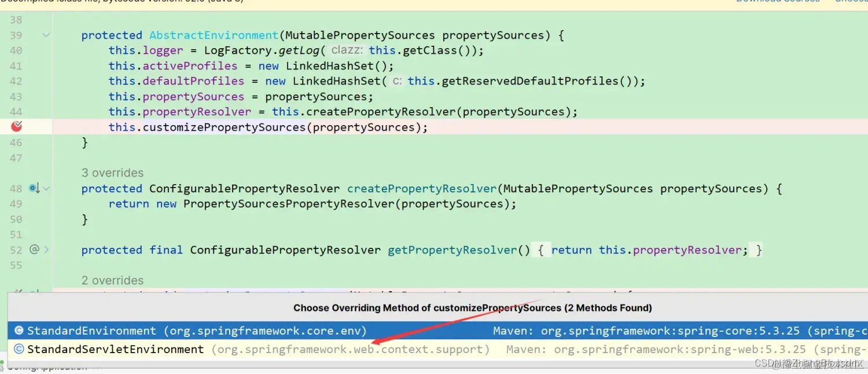Open the overridden-method gutter icon on line 48
Viewport: 868px width, 374px height.
click(x=34, y=188)
